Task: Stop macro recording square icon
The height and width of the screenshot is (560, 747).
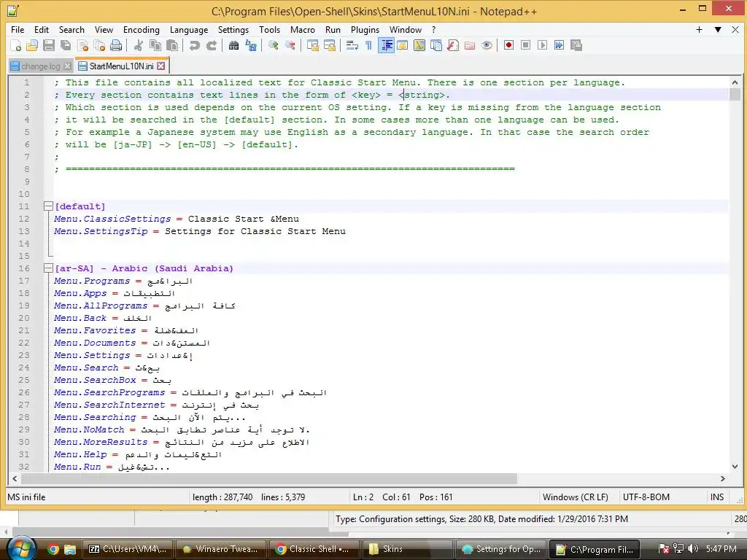Action: coord(525,45)
